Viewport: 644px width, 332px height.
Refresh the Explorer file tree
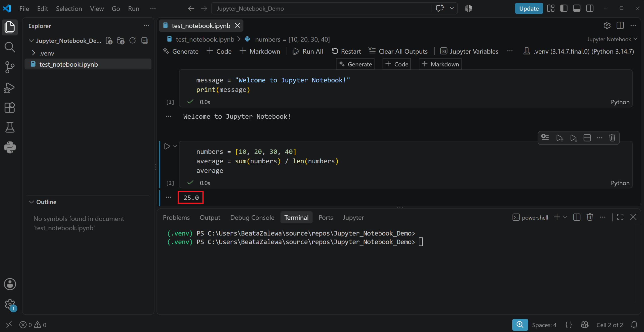133,40
